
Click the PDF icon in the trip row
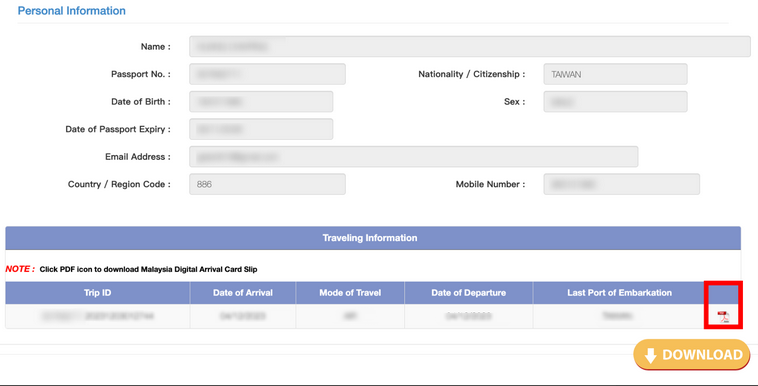[723, 317]
